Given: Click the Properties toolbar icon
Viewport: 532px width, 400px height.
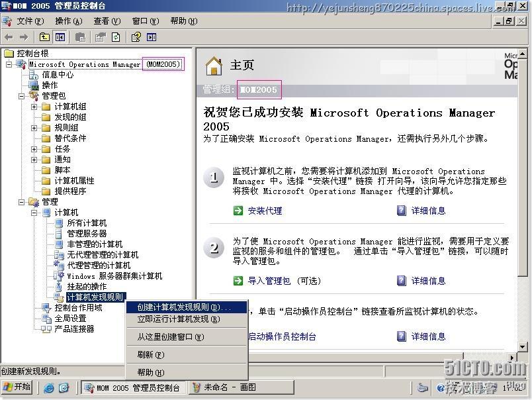Looking at the screenshot, I should click(x=100, y=37).
